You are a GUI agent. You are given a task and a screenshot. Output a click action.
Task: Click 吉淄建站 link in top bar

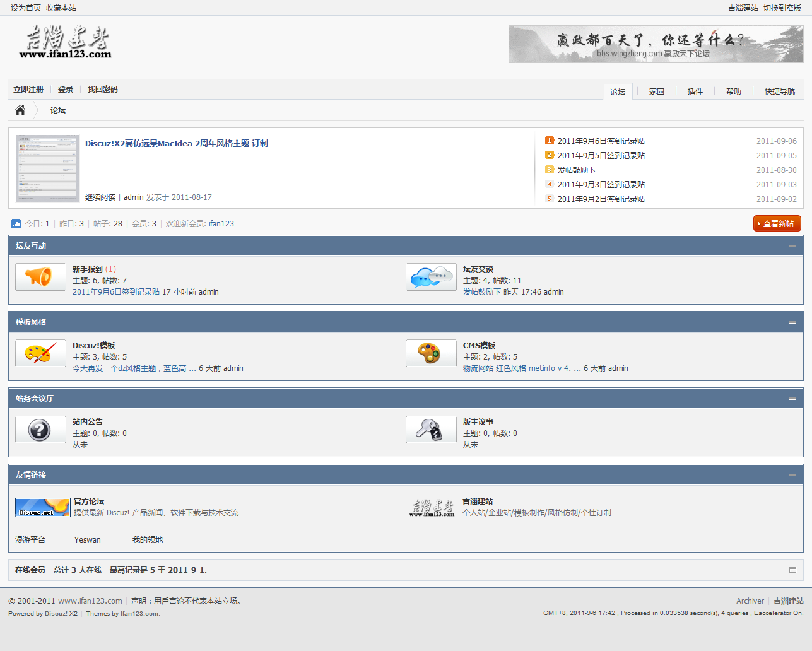[x=743, y=8]
